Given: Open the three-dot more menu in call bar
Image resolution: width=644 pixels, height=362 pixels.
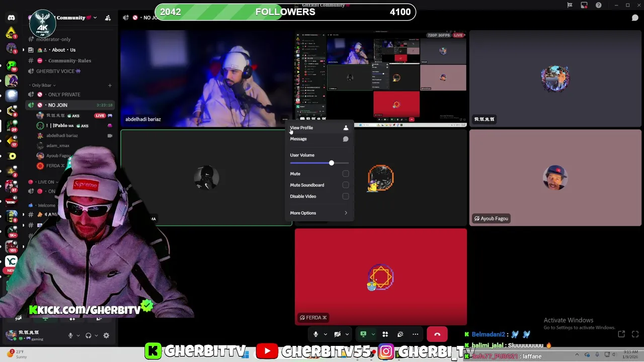Looking at the screenshot, I should [416, 334].
